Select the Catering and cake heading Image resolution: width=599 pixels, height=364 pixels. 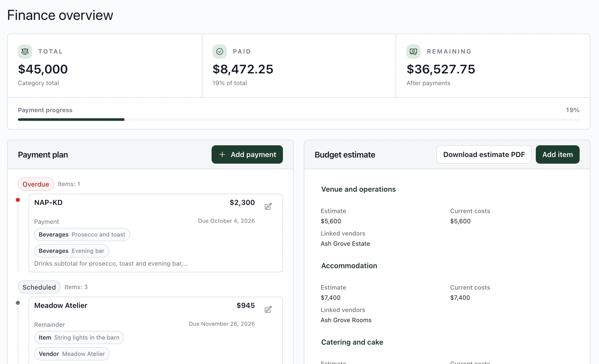tap(352, 342)
